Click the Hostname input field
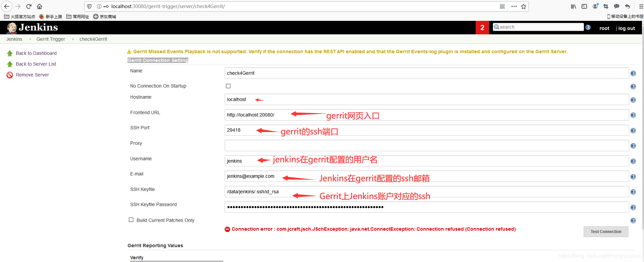This screenshot has width=644, height=262. pos(427,99)
